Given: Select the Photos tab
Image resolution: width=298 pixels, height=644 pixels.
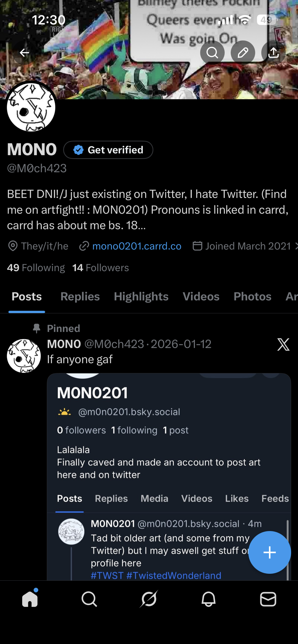Looking at the screenshot, I should 252,297.
